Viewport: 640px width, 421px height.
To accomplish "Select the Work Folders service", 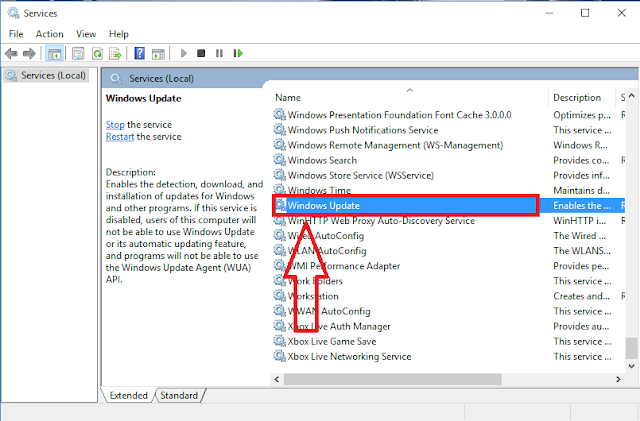I will (x=315, y=281).
